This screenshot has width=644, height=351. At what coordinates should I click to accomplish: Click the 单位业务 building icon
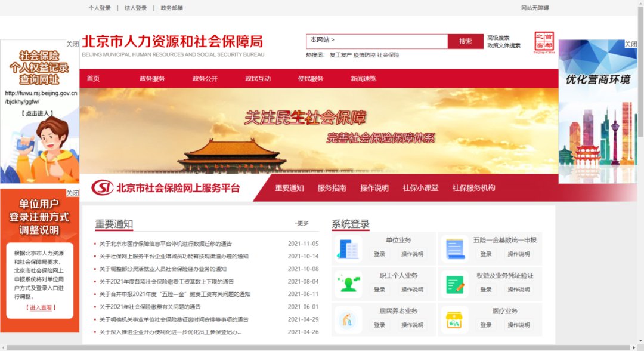348,249
